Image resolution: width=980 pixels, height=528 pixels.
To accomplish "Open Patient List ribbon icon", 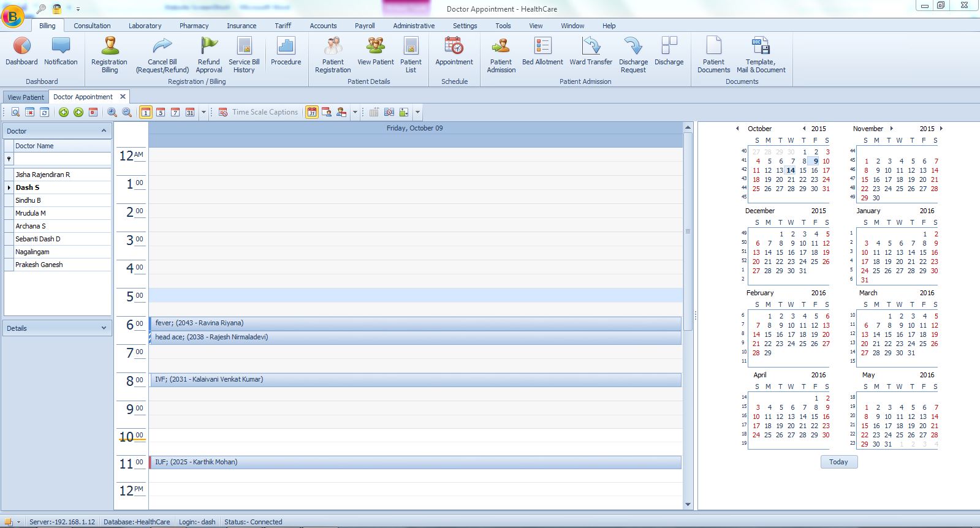I will click(x=411, y=55).
